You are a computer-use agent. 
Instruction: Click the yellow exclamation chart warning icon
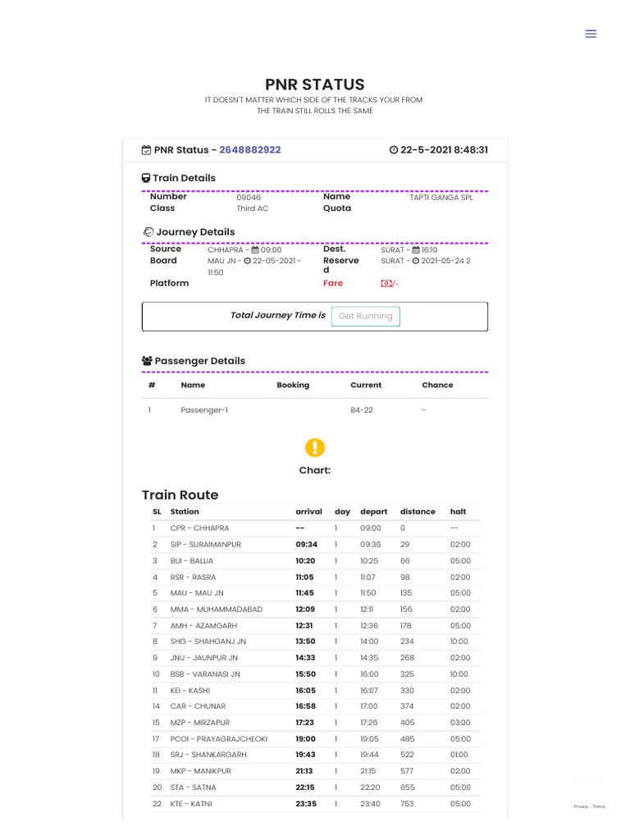coord(315,447)
